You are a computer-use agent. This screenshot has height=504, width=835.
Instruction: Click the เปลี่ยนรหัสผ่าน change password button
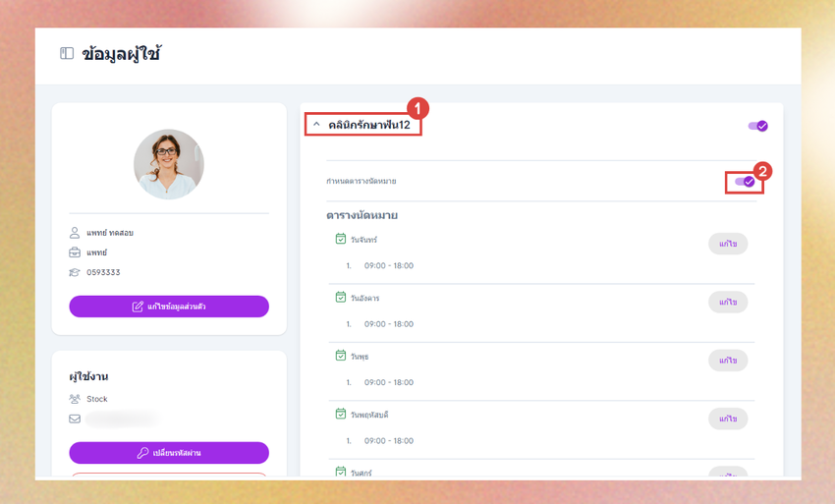pyautogui.click(x=169, y=453)
